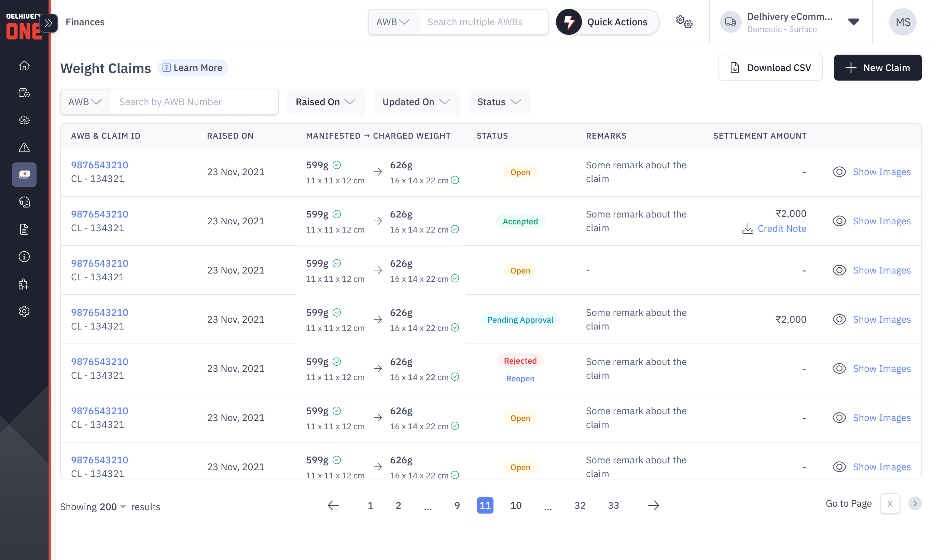The width and height of the screenshot is (933, 560).
Task: Click the sidebar warning triangle icon
Action: [x=24, y=148]
